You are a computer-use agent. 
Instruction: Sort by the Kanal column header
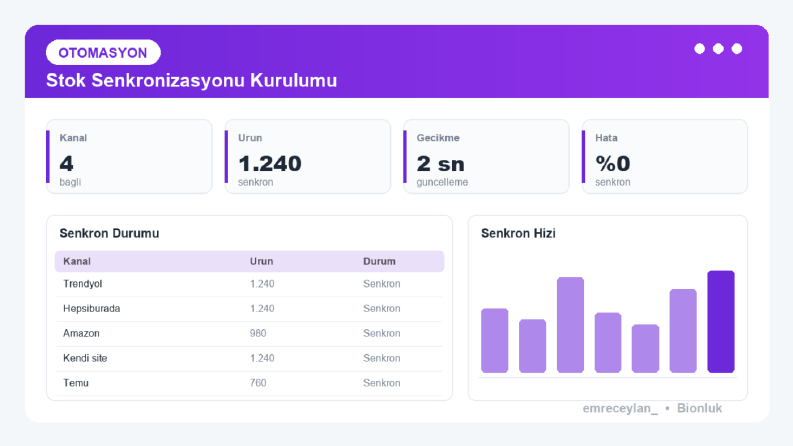[77, 261]
